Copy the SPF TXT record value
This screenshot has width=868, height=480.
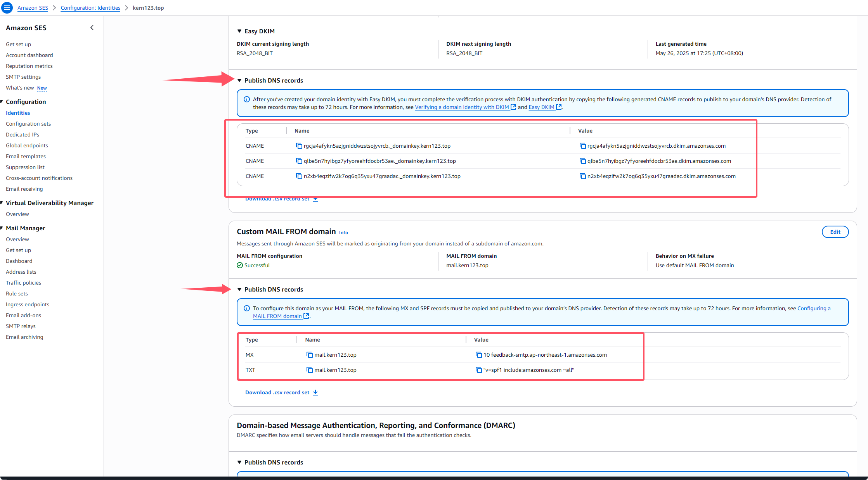point(478,370)
